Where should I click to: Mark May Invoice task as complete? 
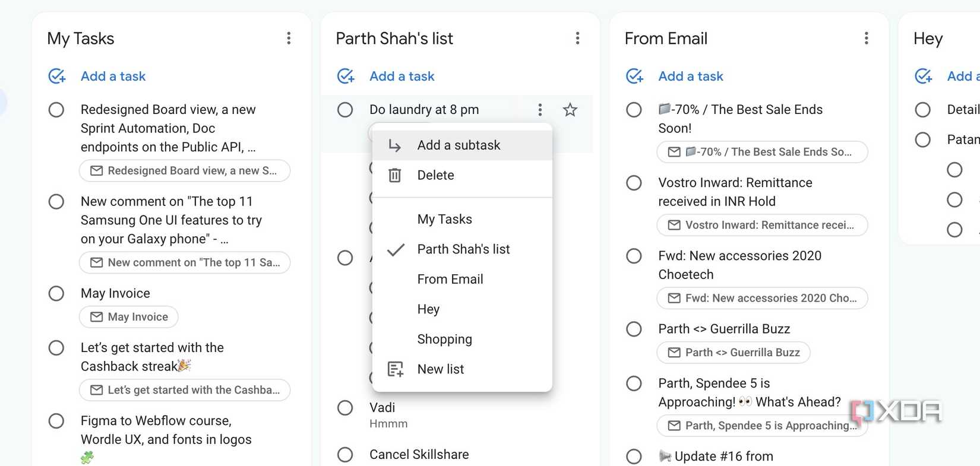pos(56,293)
